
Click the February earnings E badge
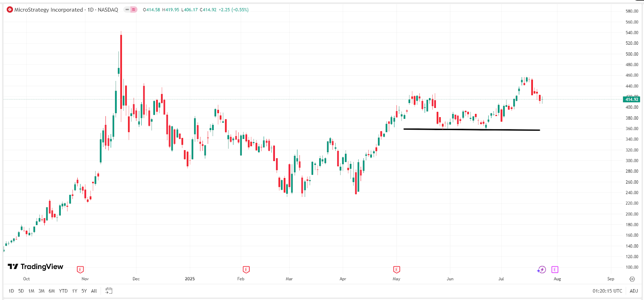pos(246,269)
